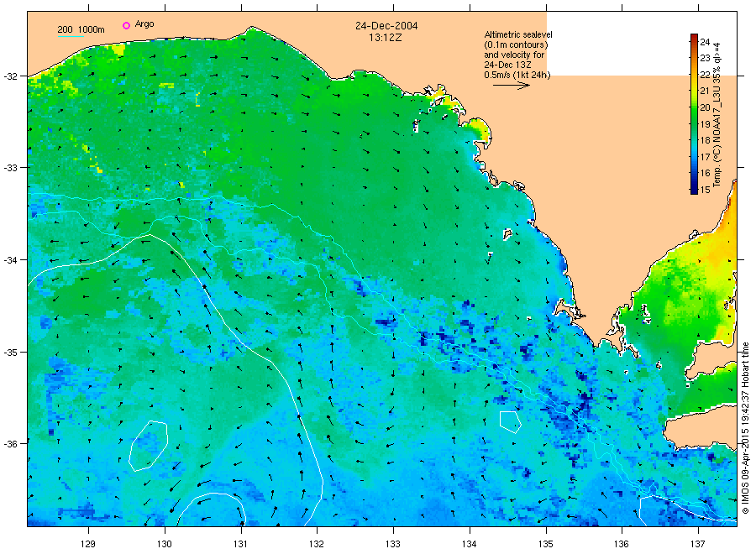Image resolution: width=756 pixels, height=554 pixels.
Task: Click longitude axis label 131
Action: pos(240,544)
